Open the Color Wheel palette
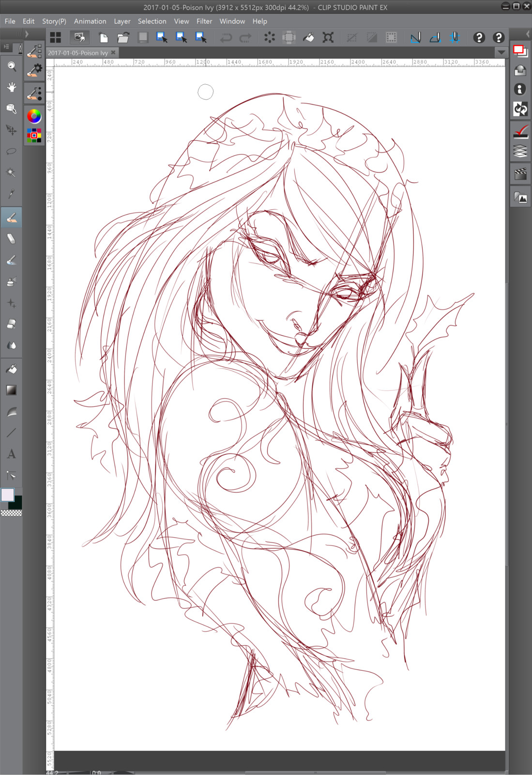Viewport: 532px width, 775px height. (x=34, y=116)
